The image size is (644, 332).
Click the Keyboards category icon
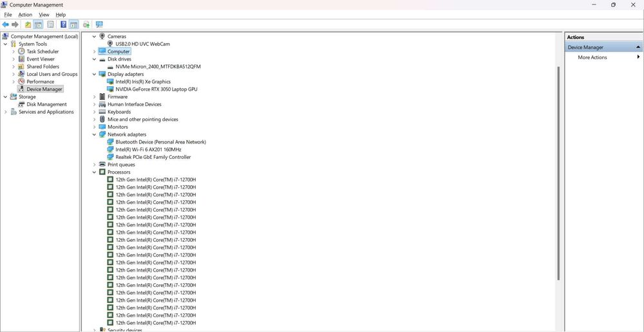[102, 111]
